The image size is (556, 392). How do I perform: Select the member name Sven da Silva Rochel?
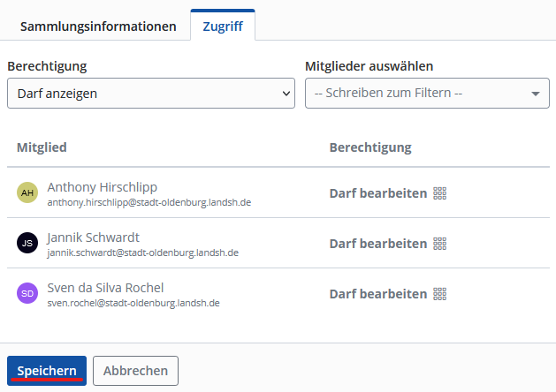point(105,288)
